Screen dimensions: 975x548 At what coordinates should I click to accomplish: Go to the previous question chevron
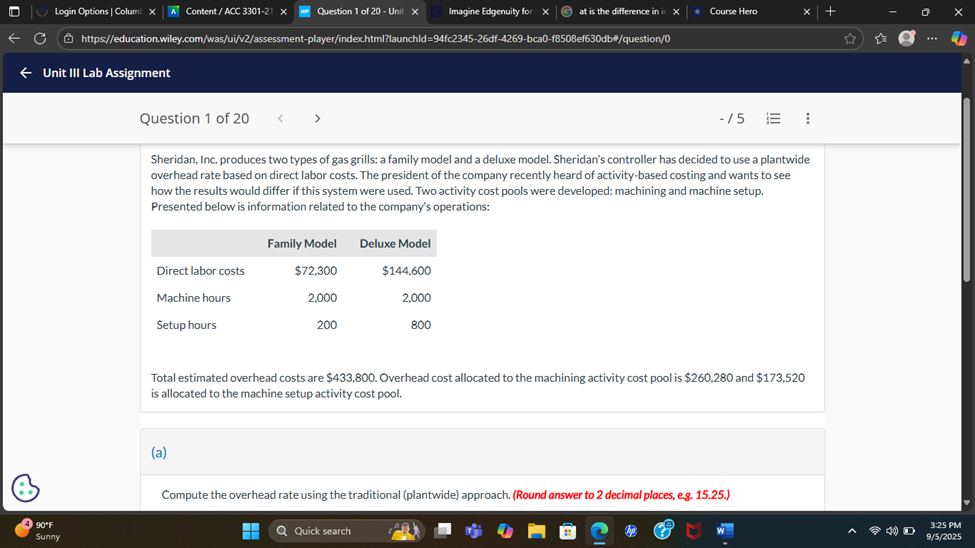pyautogui.click(x=280, y=118)
